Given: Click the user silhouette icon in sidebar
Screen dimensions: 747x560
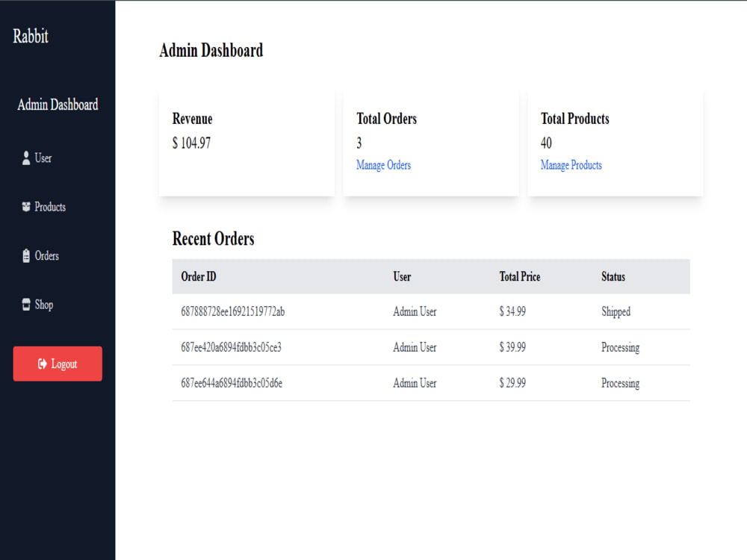Looking at the screenshot, I should coord(26,158).
